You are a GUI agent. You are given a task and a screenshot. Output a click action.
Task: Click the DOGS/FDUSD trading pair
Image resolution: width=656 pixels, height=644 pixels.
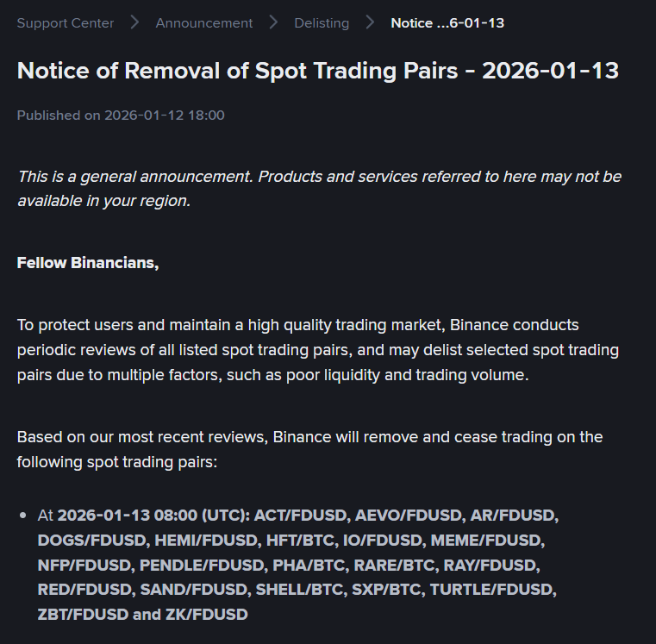[92, 541]
